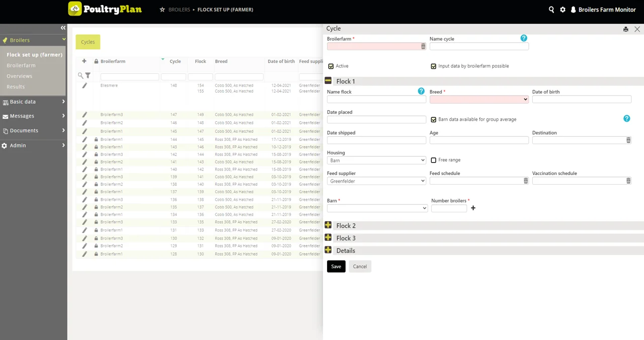Enable the Free range checkbox

tap(433, 160)
